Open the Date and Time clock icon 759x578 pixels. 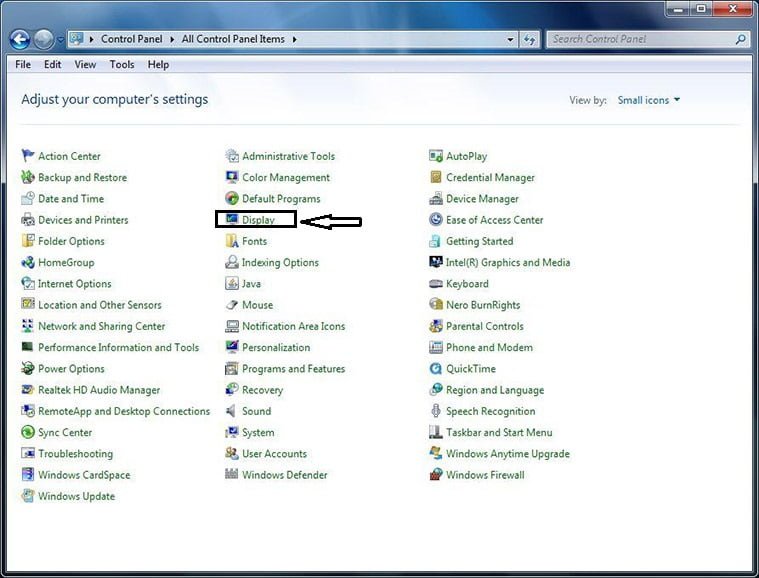tap(28, 198)
